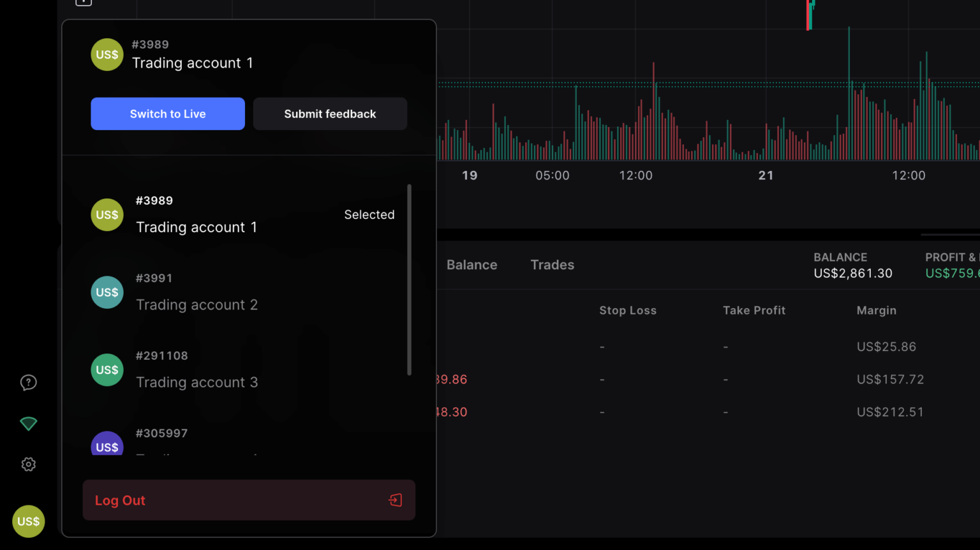Open the Trades tab
980x550 pixels.
(x=552, y=265)
